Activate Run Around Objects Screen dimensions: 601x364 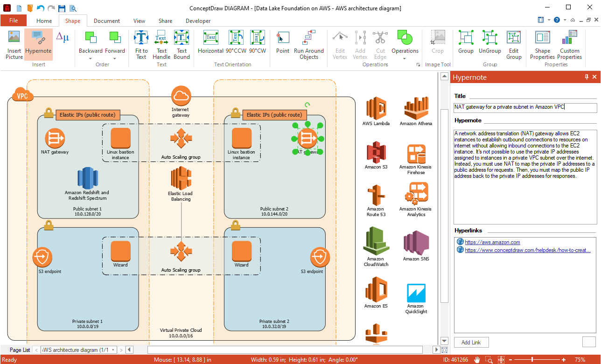tap(309, 45)
